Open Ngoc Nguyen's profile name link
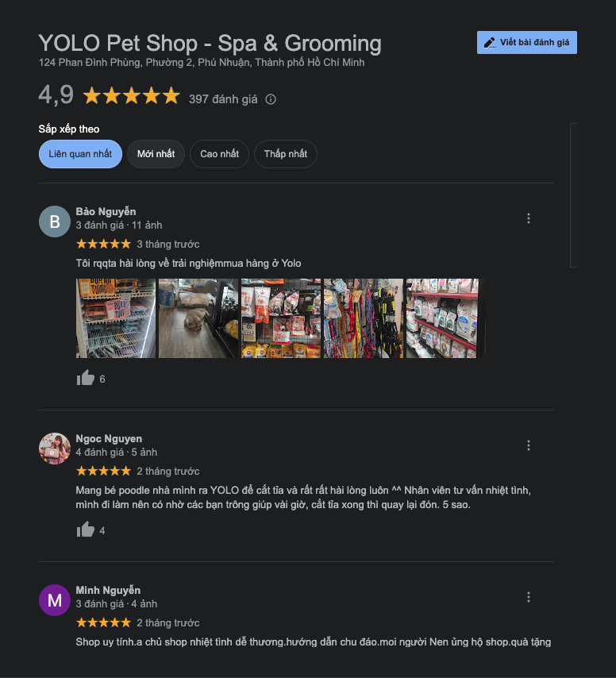The width and height of the screenshot is (616, 678). click(x=109, y=438)
